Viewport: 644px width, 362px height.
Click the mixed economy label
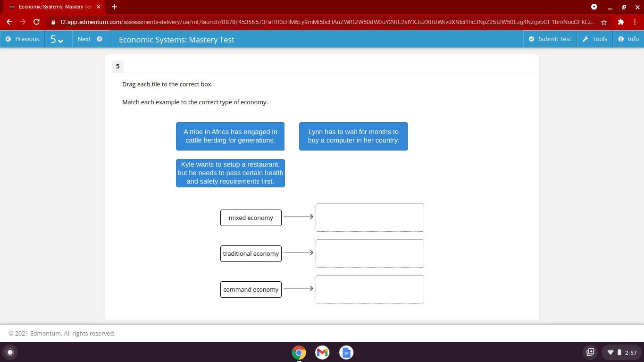251,218
